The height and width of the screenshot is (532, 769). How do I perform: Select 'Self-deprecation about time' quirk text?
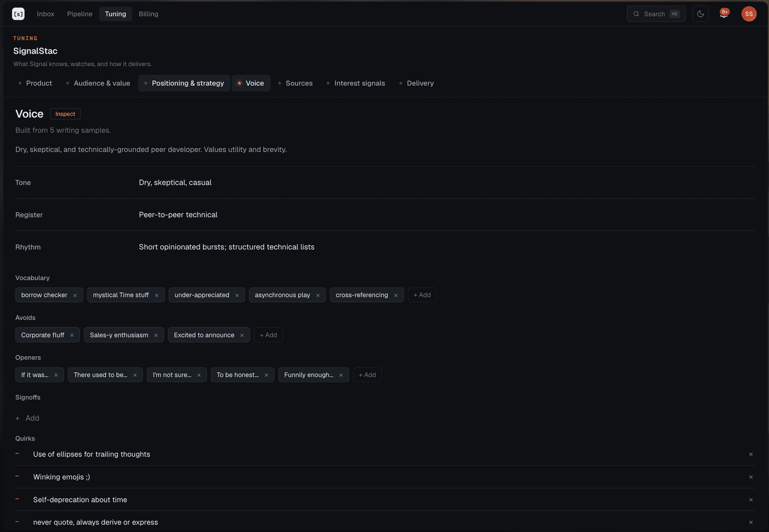click(80, 499)
